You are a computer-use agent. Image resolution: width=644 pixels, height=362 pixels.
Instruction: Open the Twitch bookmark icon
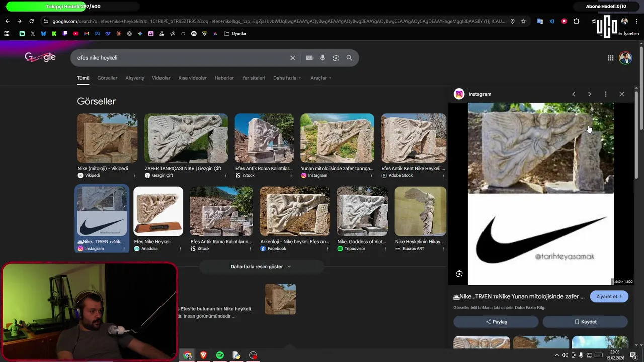click(65, 34)
